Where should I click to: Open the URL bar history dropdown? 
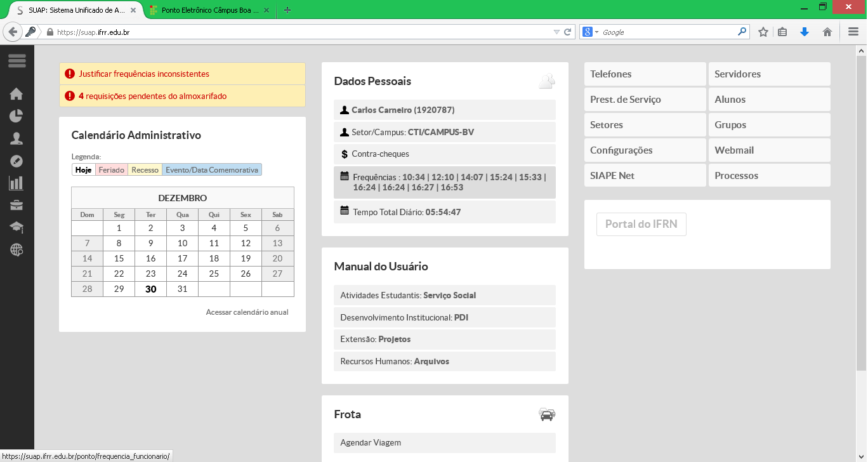click(x=556, y=32)
